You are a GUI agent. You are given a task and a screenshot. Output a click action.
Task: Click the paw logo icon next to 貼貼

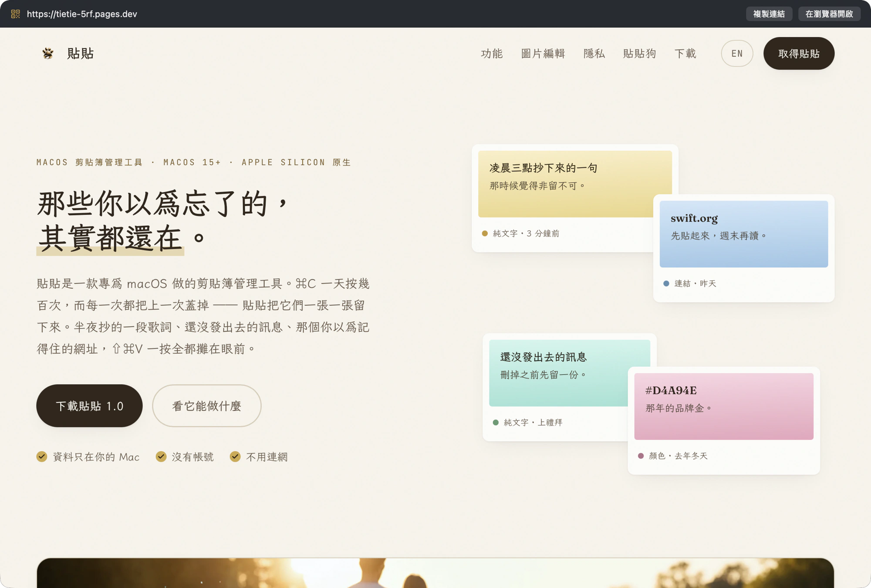tap(48, 53)
